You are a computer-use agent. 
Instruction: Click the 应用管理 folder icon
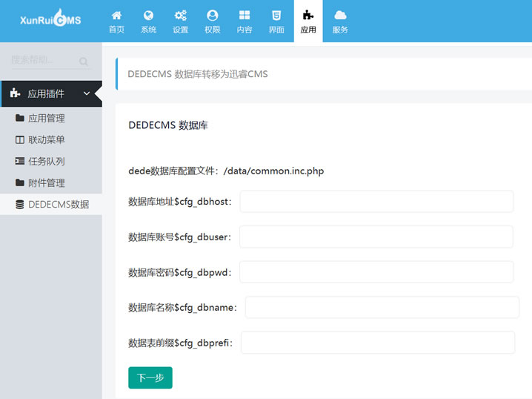coord(20,118)
